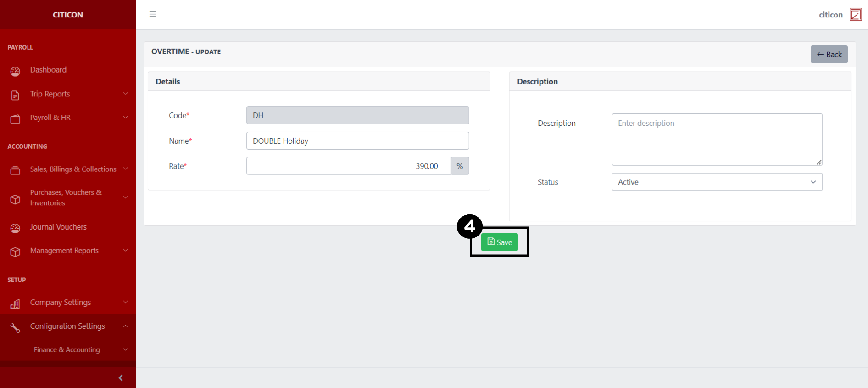868x388 pixels.
Task: Click the Journal Vouchers icon
Action: 15,228
